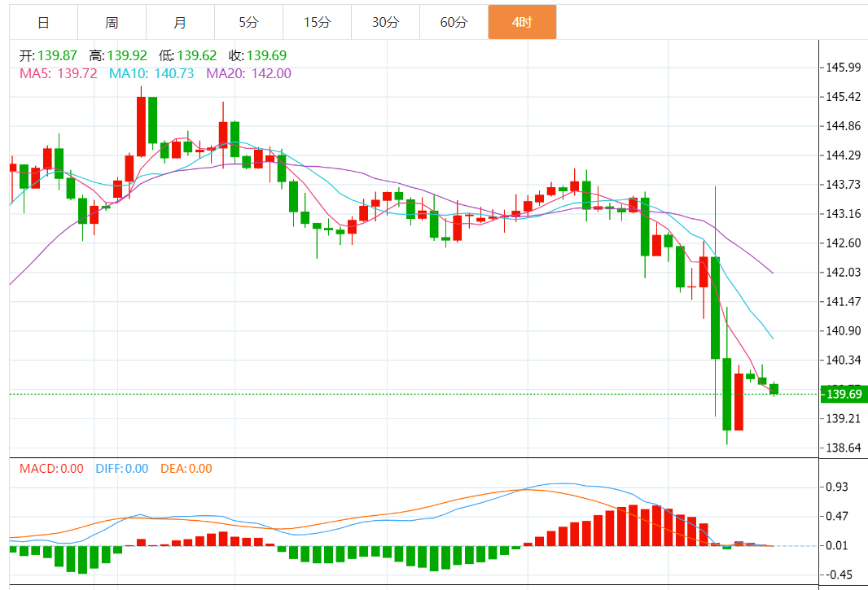Image resolution: width=868 pixels, height=590 pixels.
Task: Click the 0.01 MACD axis label
Action: [836, 546]
